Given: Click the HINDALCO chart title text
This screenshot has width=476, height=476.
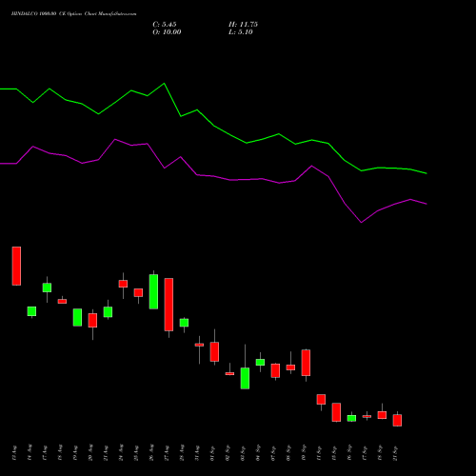Looking at the screenshot, I should coord(74,14).
